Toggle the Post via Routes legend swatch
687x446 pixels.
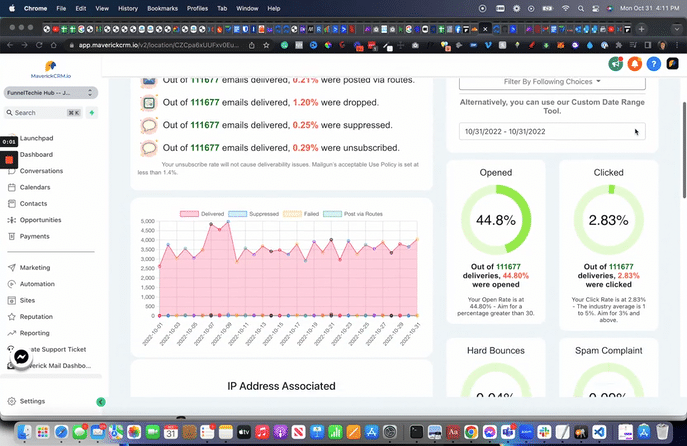click(x=332, y=214)
